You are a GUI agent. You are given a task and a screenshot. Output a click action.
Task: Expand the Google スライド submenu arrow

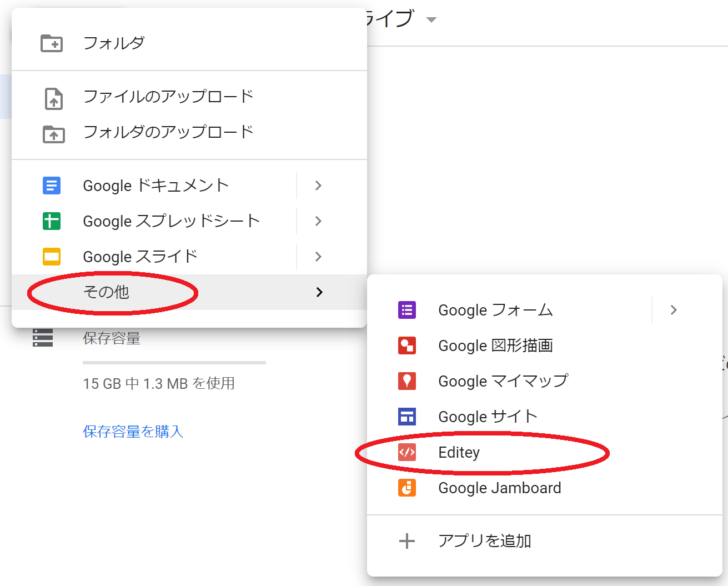[x=318, y=257]
